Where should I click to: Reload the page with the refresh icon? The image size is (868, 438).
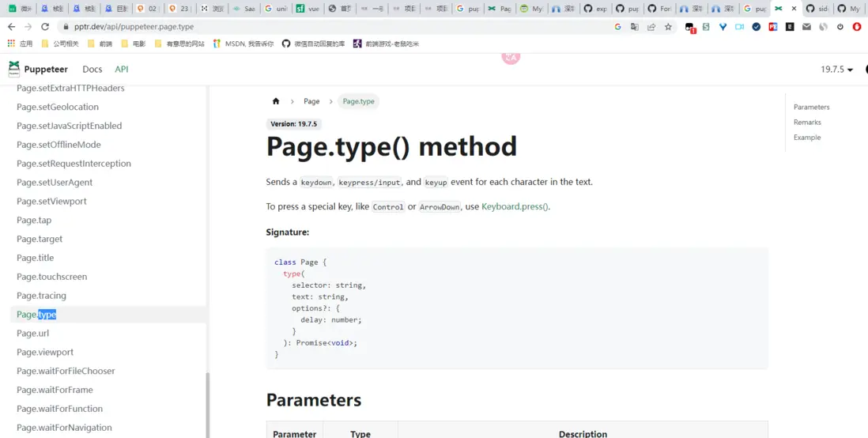coord(45,27)
